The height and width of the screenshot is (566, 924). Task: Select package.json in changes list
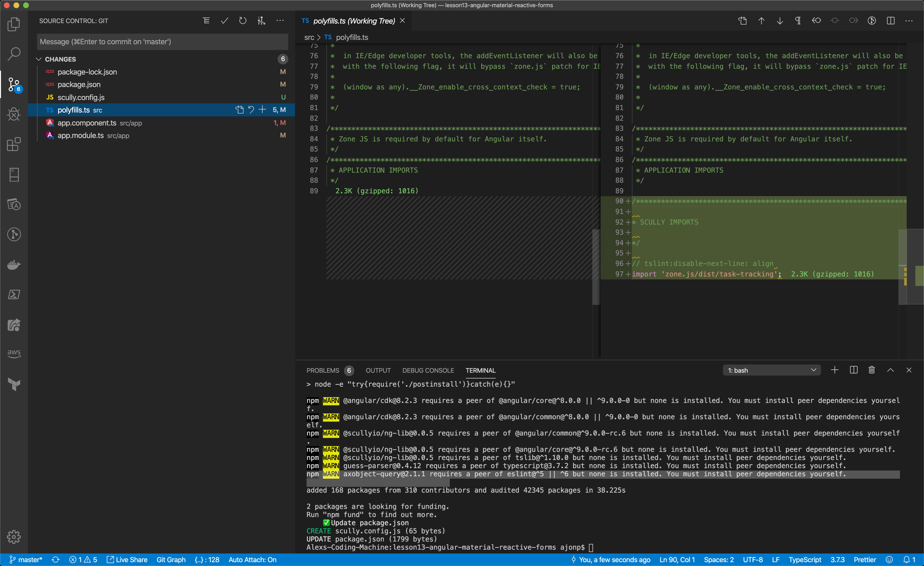click(x=162, y=84)
